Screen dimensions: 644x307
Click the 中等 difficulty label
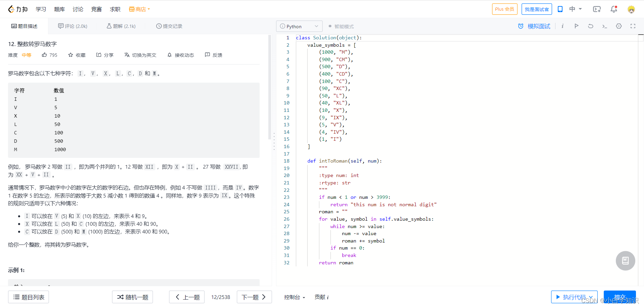(x=26, y=55)
